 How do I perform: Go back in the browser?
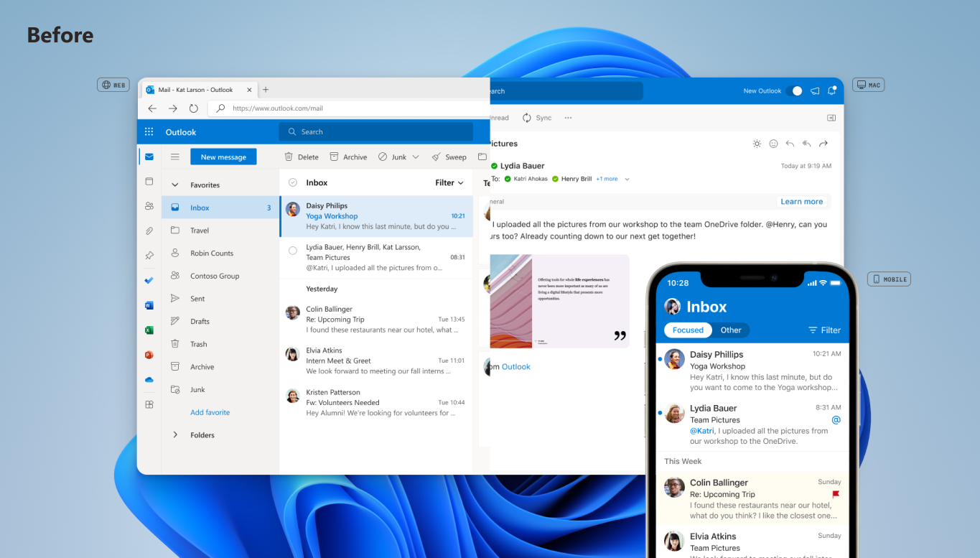(x=152, y=108)
